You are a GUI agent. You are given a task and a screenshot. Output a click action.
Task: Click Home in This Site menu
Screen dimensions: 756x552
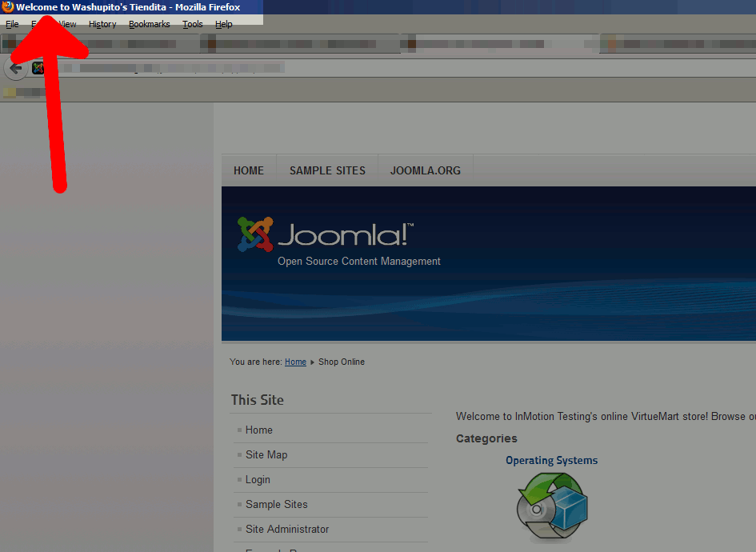(x=259, y=430)
